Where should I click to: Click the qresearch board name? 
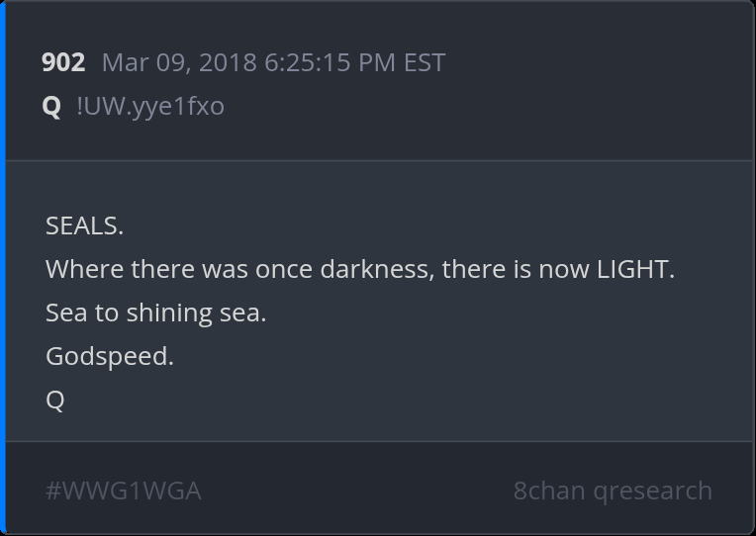(653, 491)
